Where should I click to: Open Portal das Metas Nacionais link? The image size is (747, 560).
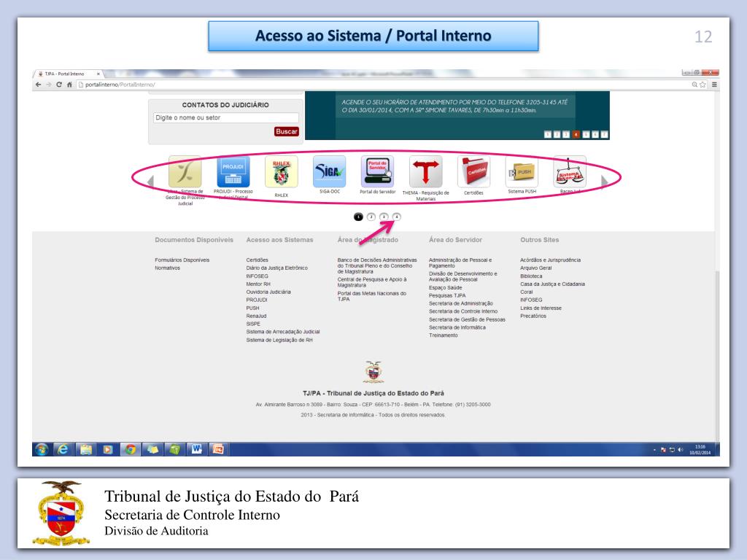point(371,296)
